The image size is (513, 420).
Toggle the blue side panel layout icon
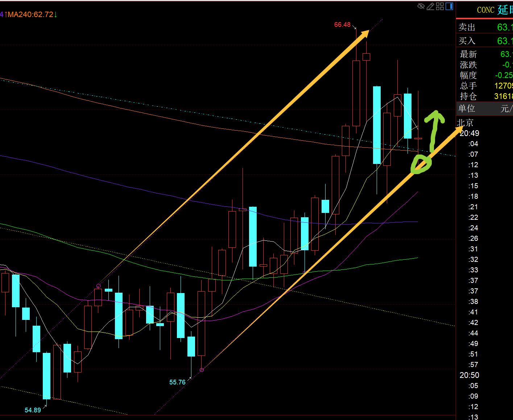click(x=450, y=6)
